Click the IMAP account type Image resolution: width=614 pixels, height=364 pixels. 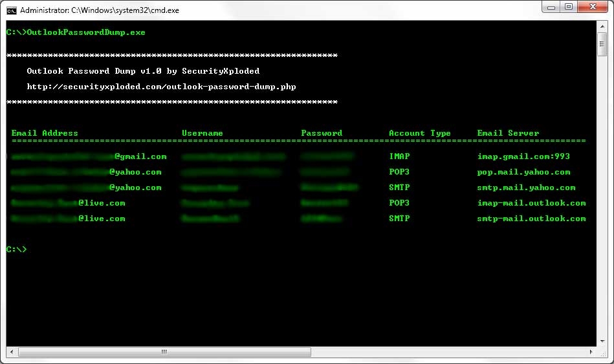pos(399,156)
